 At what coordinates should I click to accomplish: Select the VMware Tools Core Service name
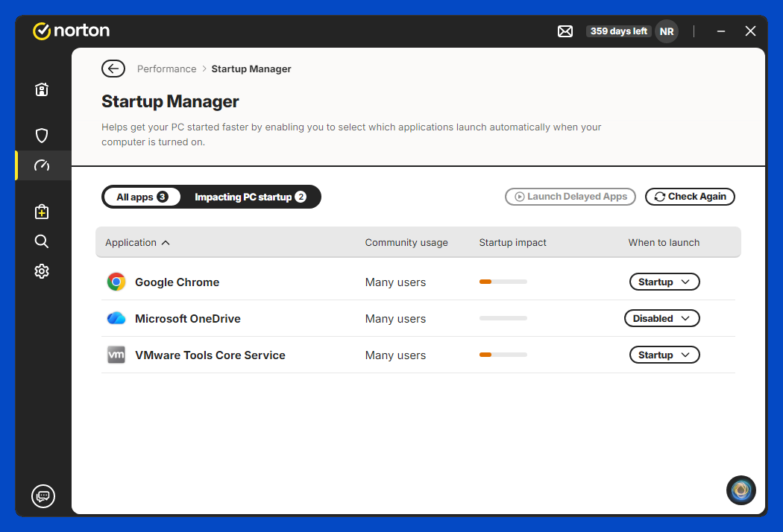point(210,355)
